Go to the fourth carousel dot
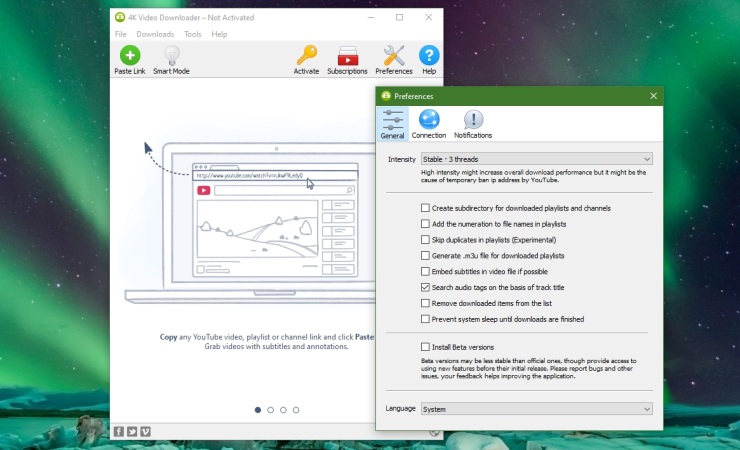This screenshot has width=740, height=450. tap(296, 410)
